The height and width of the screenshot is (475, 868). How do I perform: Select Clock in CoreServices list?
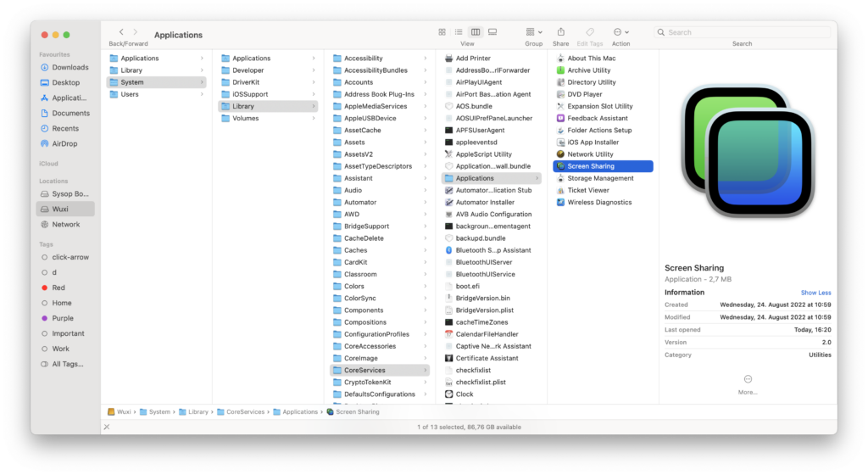click(491, 394)
